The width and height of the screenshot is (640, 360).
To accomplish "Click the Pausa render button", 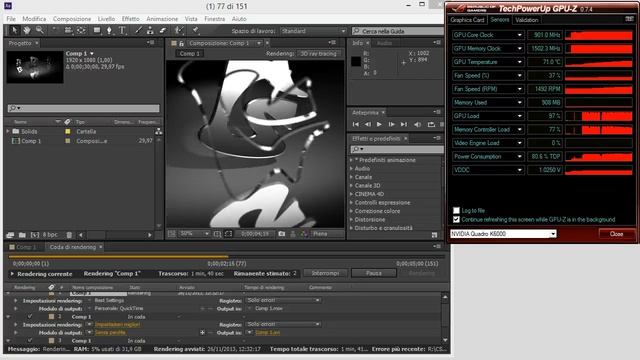I will click(x=373, y=273).
